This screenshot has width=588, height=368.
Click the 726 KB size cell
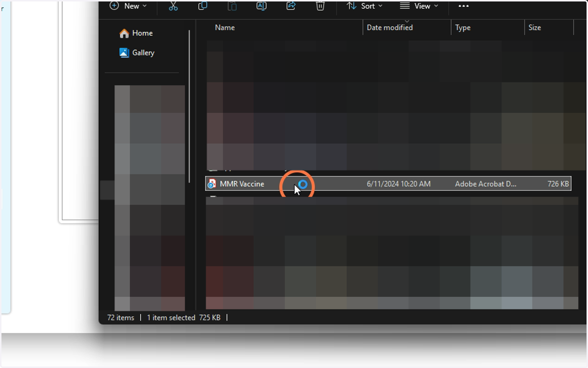click(x=558, y=184)
